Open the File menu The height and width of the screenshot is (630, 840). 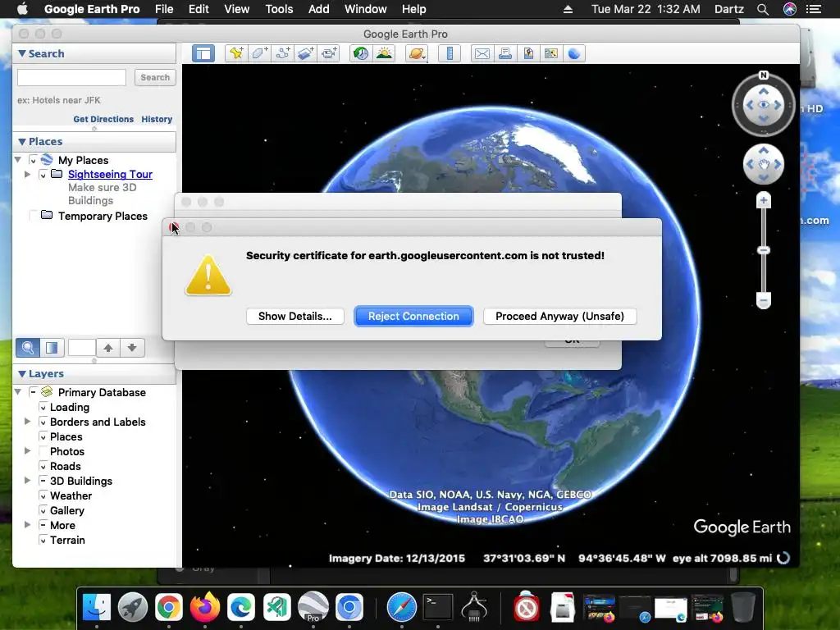(164, 9)
